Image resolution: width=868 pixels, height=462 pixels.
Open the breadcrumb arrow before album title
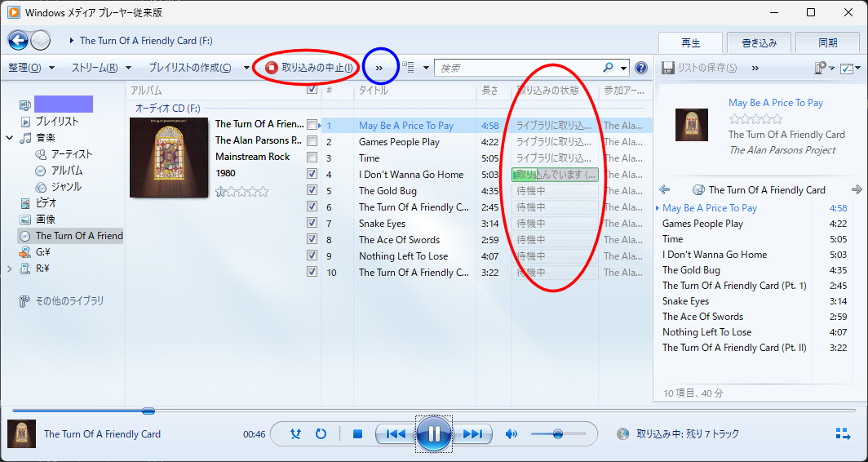pos(72,41)
